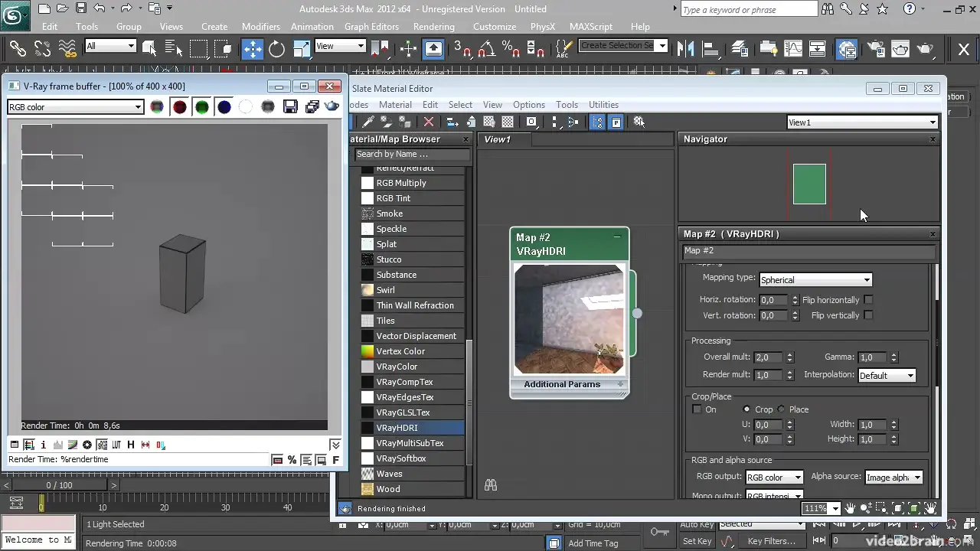Screen dimensions: 980x551
Task: Open Slate editor Options menu
Action: coord(529,105)
